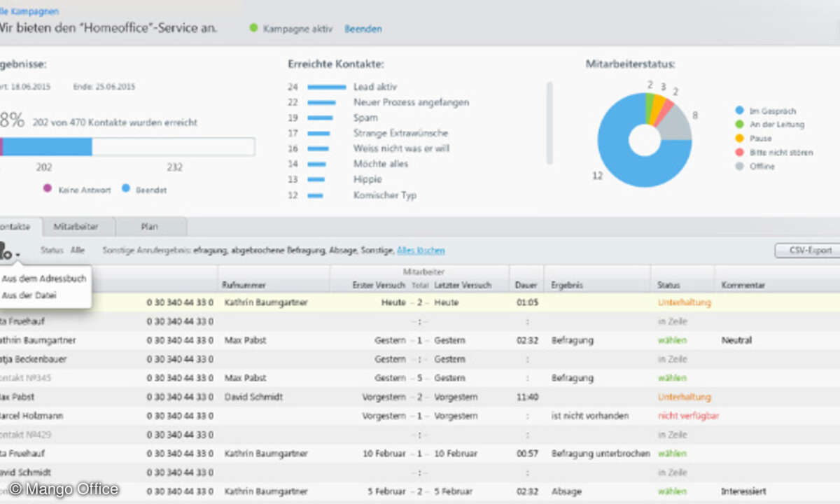The height and width of the screenshot is (504, 840).
Task: Click the 11:40 duration cell
Action: tap(527, 397)
